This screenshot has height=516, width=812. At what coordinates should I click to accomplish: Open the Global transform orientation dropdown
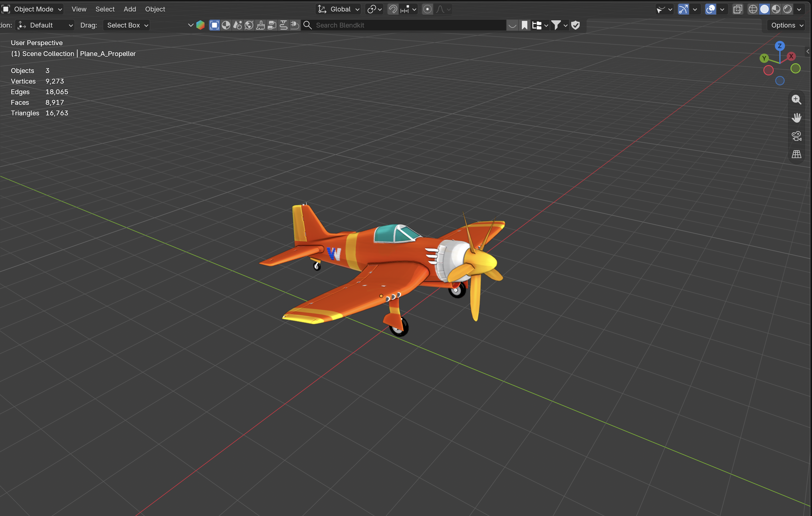point(339,9)
